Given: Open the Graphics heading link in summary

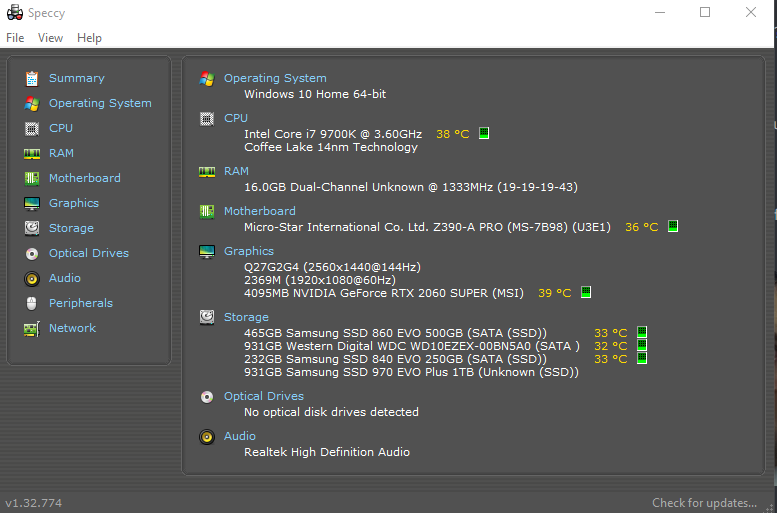Looking at the screenshot, I should (249, 251).
